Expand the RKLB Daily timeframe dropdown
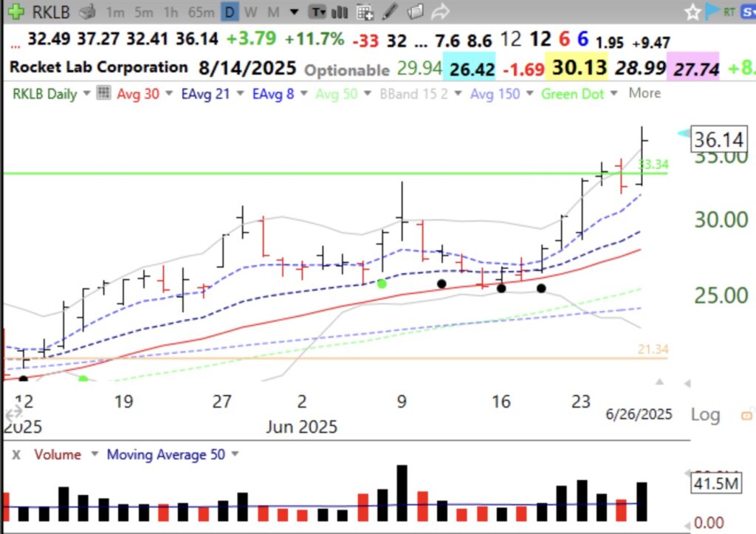 pos(86,93)
